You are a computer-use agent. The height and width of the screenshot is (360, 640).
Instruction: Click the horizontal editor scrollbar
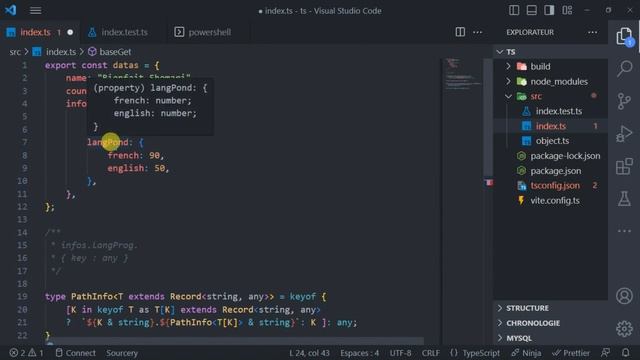click(x=234, y=341)
